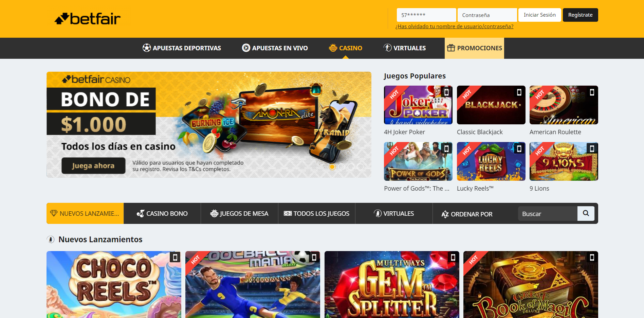
Task: Click the mobile icon on the Lucky Reels tile
Action: (x=519, y=148)
